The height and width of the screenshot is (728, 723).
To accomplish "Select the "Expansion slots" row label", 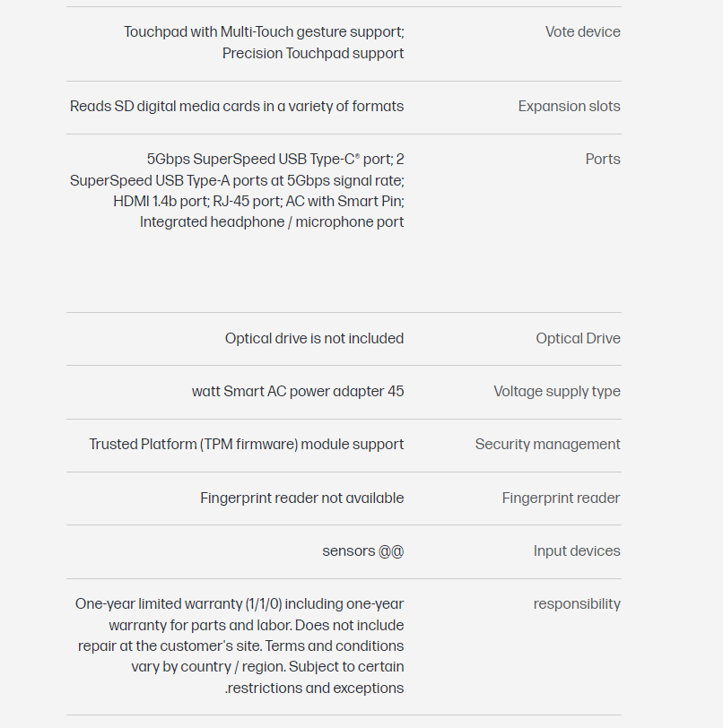I will coord(569,107).
